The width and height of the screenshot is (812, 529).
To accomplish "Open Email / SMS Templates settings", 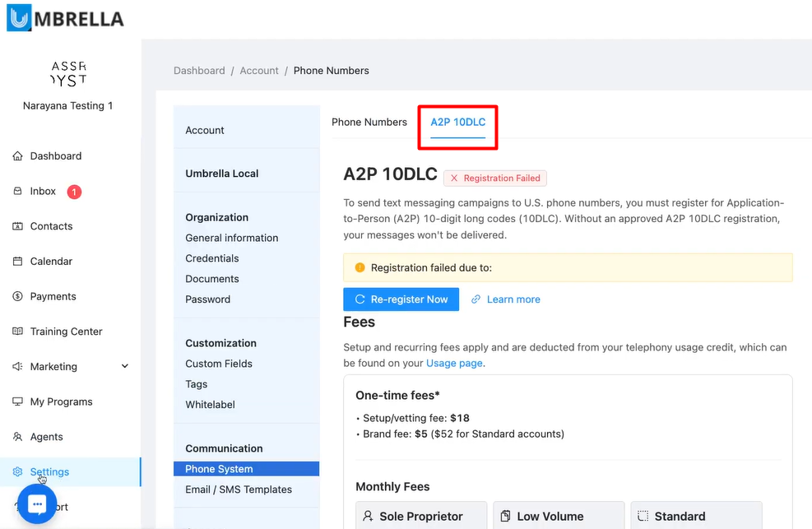I will [239, 490].
